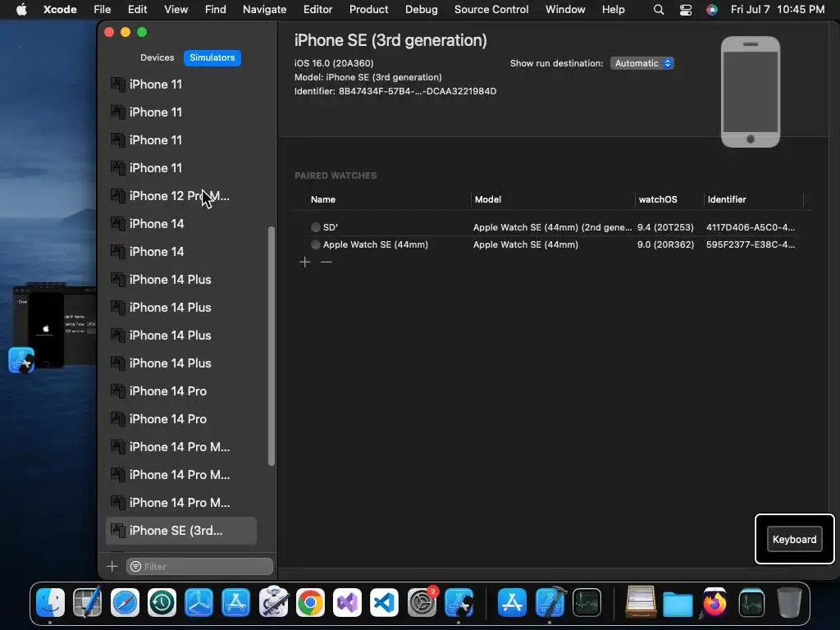The height and width of the screenshot is (630, 840).
Task: Open Control Center in the menu bar
Action: (x=686, y=10)
